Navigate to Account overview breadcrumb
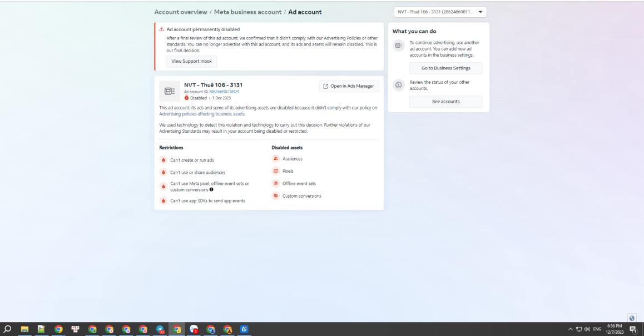Screen dimensions: 644x336 pyautogui.click(x=181, y=12)
